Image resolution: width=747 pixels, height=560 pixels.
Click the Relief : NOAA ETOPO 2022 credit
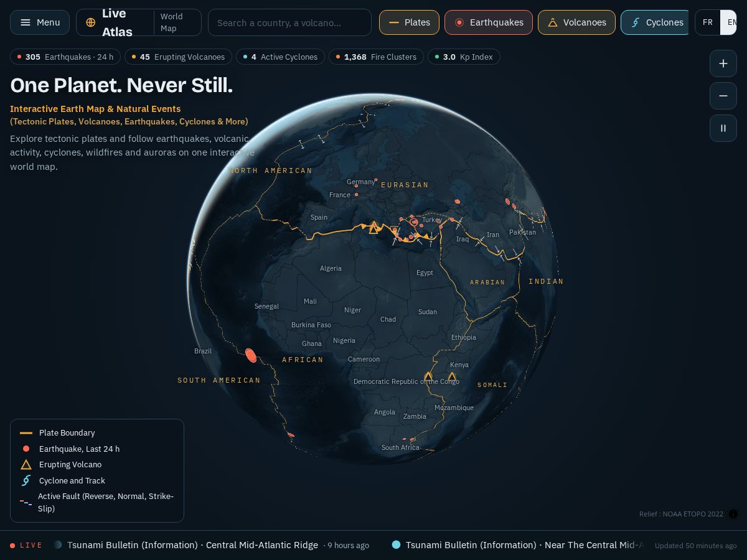click(681, 514)
